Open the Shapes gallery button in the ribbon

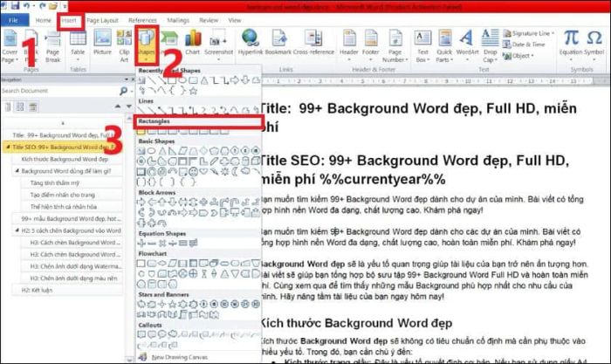[x=147, y=45]
